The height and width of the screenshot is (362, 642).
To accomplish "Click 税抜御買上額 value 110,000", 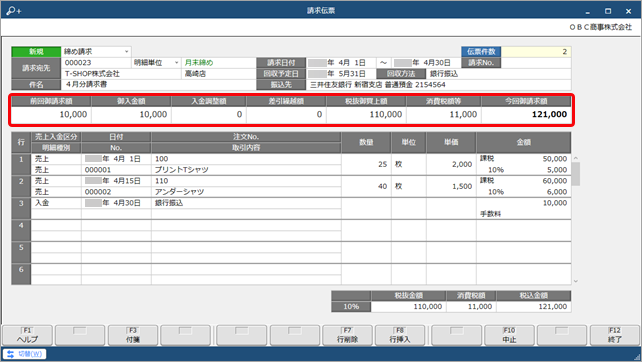I will tap(386, 114).
